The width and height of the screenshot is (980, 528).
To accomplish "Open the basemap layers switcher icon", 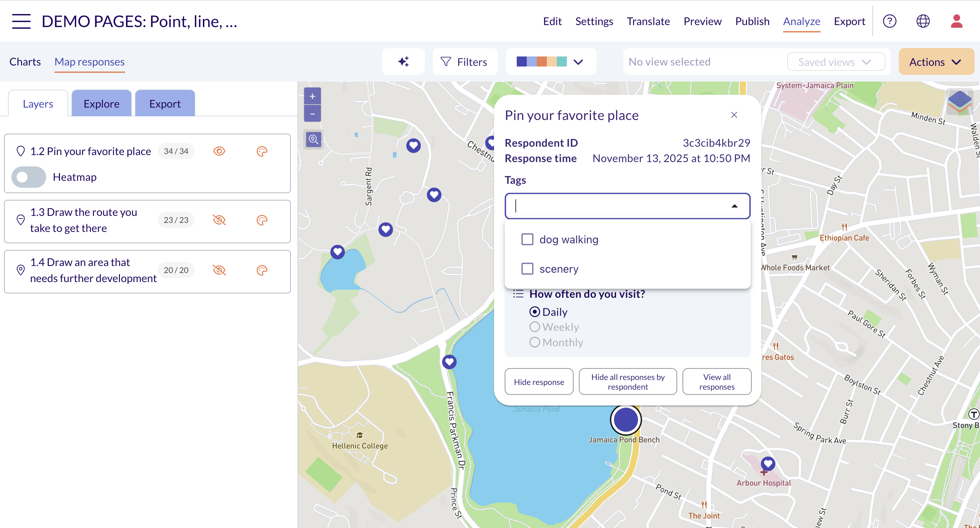I will pyautogui.click(x=960, y=102).
